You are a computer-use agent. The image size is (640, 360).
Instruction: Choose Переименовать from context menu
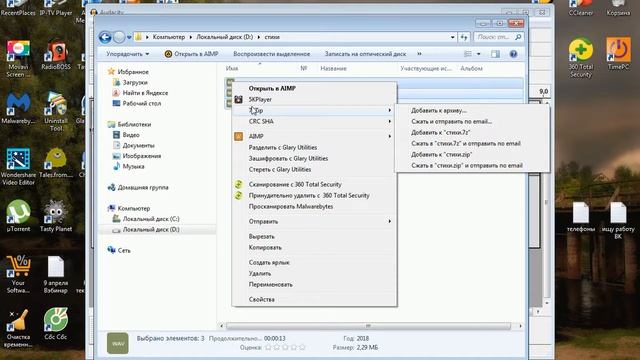(x=314, y=285)
